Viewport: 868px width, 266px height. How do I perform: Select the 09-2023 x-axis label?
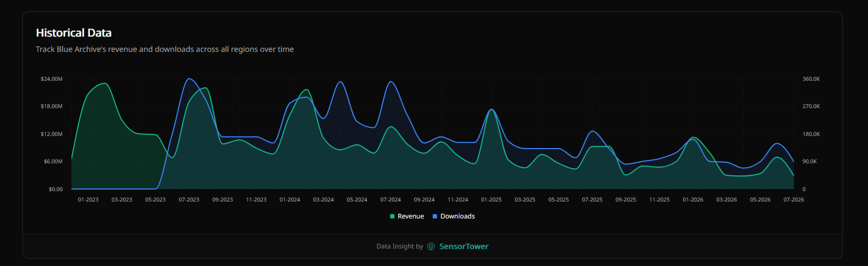(223, 200)
